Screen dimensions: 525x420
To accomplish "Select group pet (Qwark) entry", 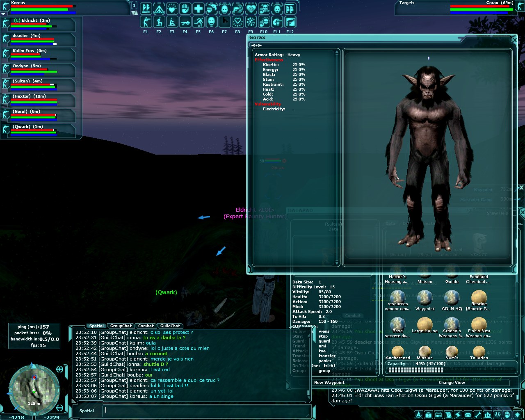I will click(38, 130).
